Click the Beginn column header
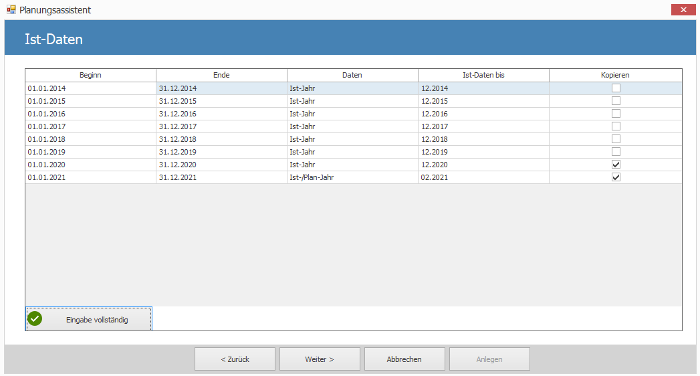Viewport: 700px width, 376px height. pyautogui.click(x=91, y=75)
